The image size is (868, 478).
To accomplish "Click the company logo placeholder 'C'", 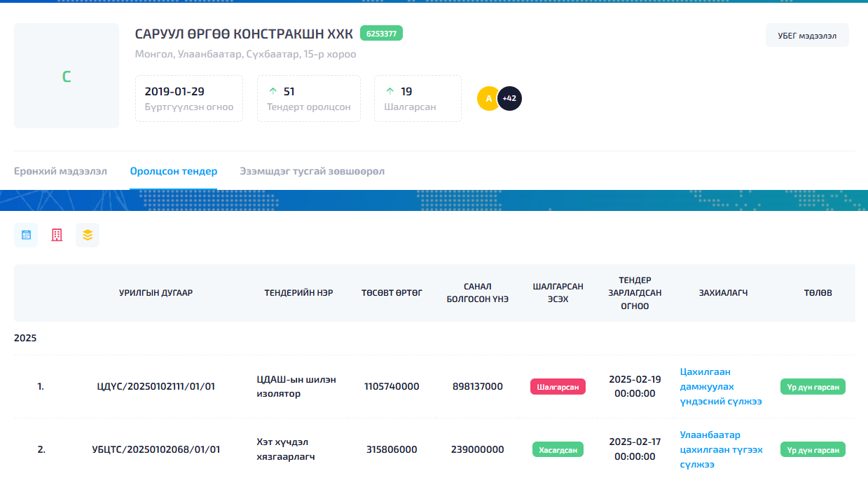I will (x=67, y=76).
